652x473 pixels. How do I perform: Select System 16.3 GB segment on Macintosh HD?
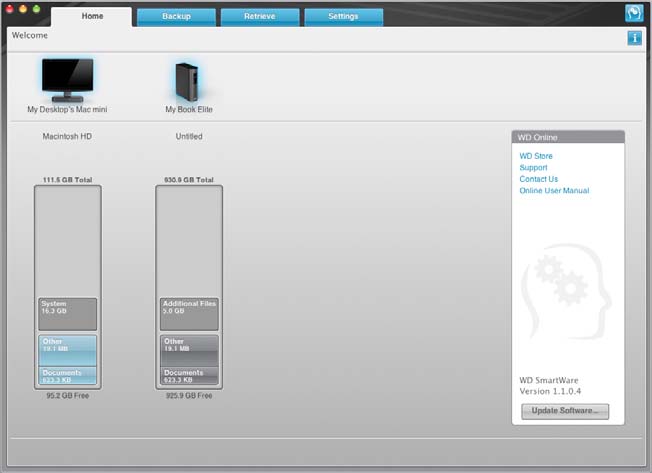coord(68,314)
